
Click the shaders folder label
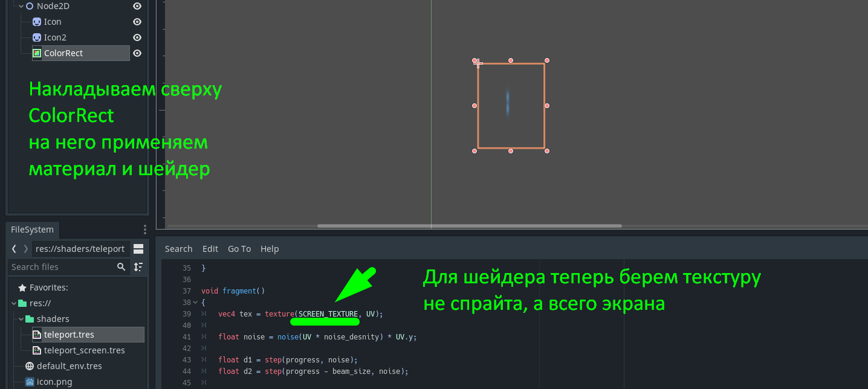pyautogui.click(x=53, y=319)
